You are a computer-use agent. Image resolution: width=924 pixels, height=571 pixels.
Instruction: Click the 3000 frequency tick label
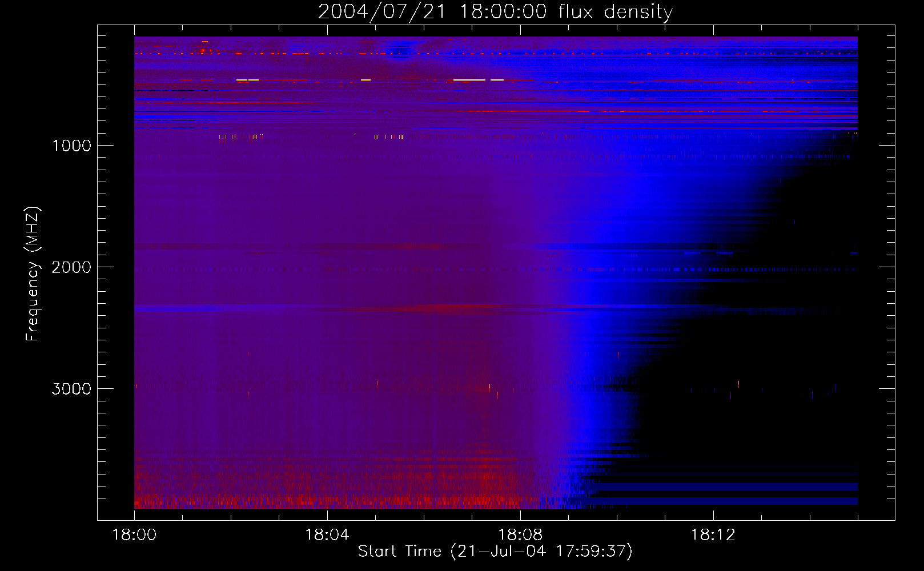coord(71,389)
